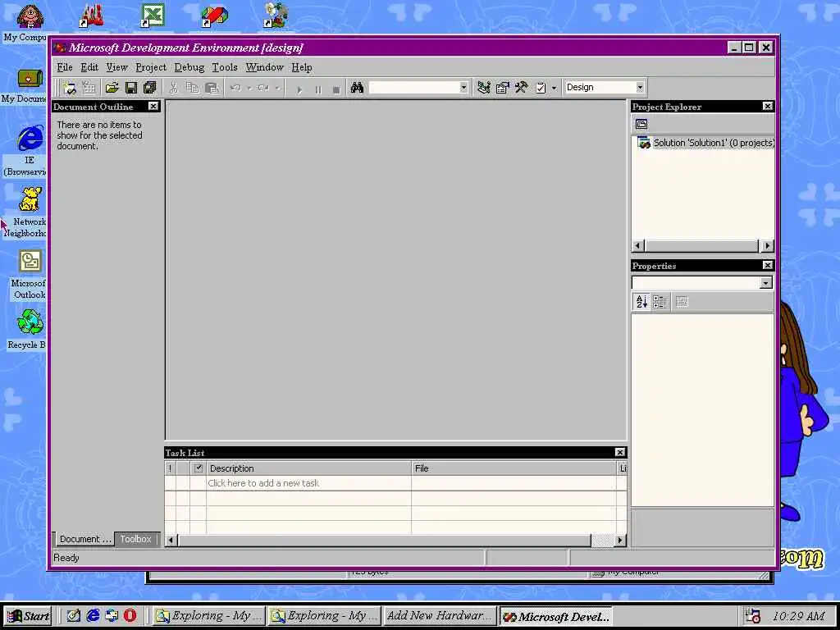Click inside the Find text box
Image resolution: width=840 pixels, height=630 pixels.
pos(413,87)
